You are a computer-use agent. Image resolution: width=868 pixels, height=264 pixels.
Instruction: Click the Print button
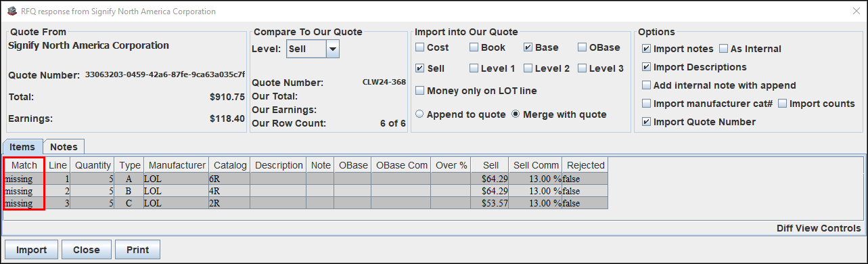(x=137, y=250)
